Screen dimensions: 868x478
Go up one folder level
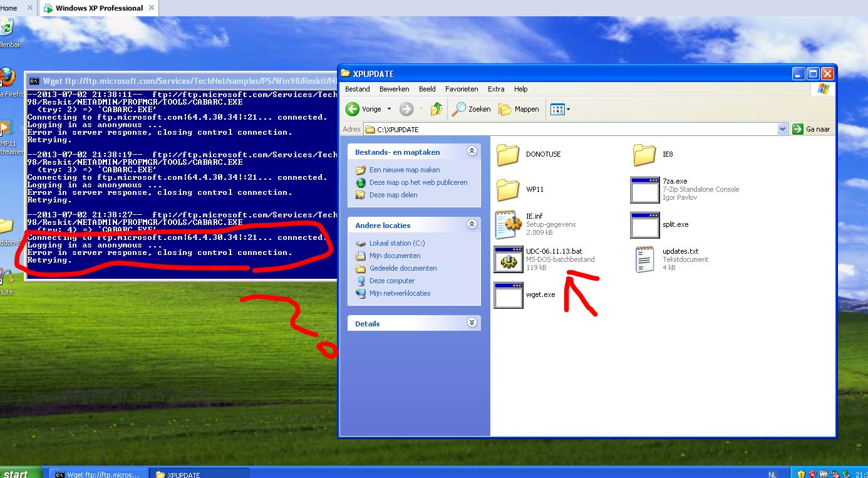point(437,109)
